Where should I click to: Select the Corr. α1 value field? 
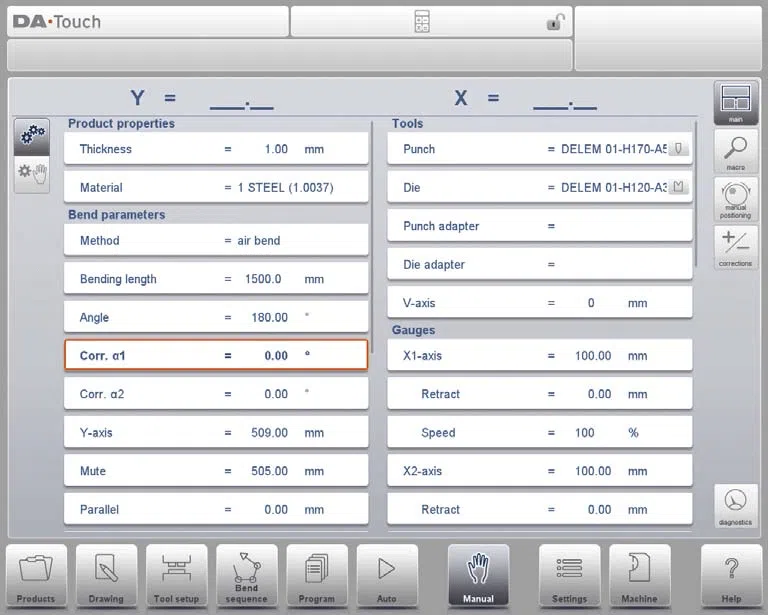[216, 355]
